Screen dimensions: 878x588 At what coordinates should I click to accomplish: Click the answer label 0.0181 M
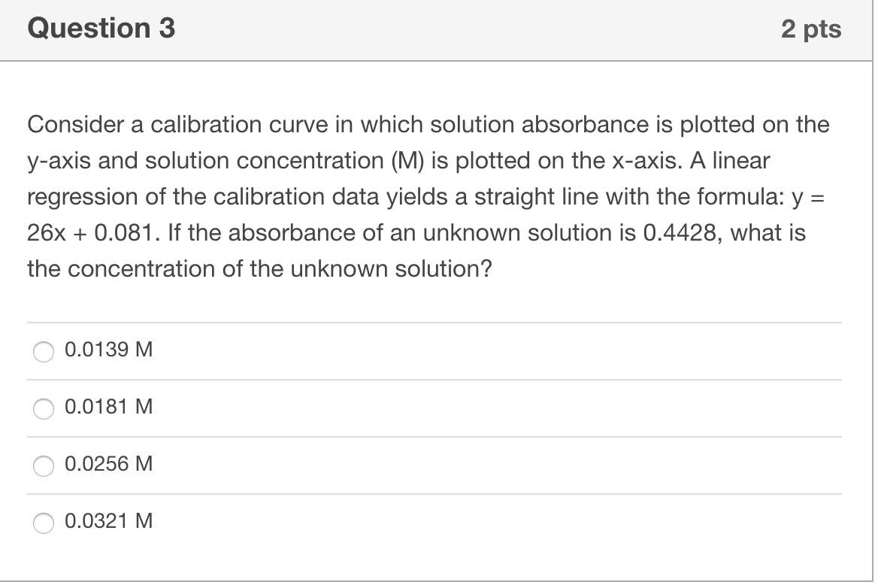coord(108,407)
